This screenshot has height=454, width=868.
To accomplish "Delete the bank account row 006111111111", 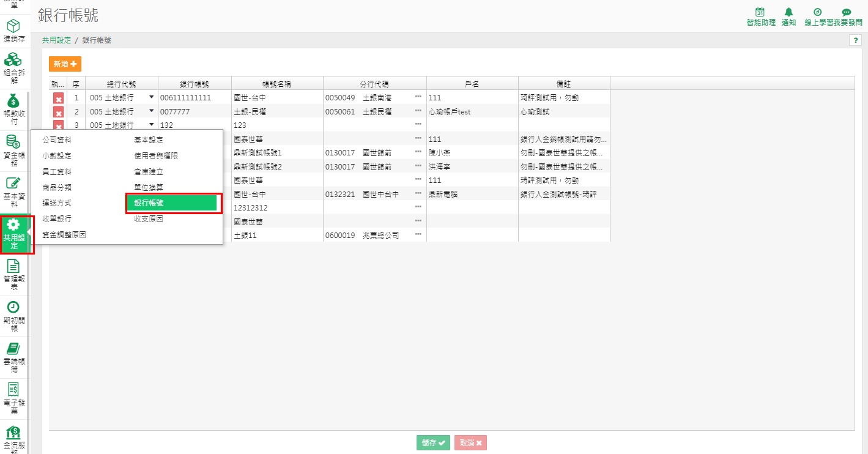I will [58, 99].
